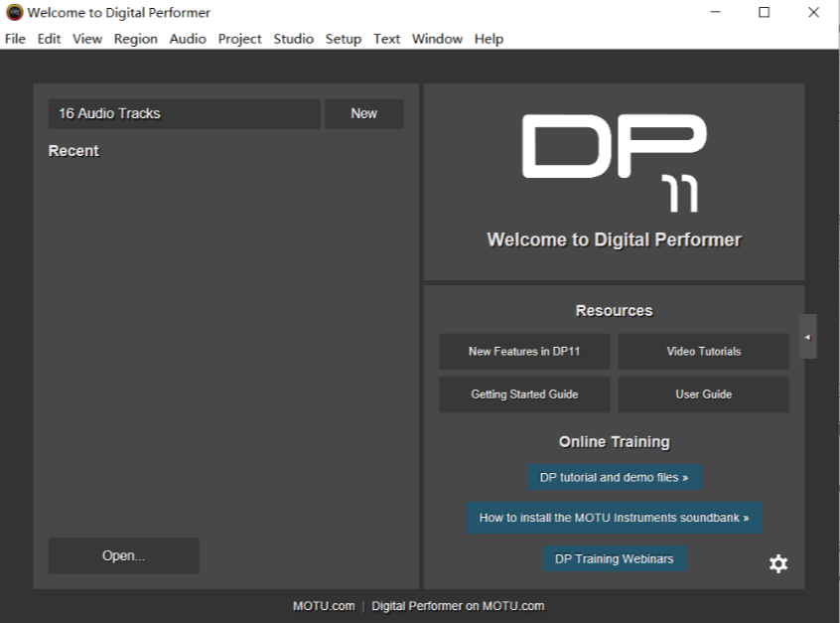The width and height of the screenshot is (840, 623).
Task: Minimize the Digital Performer window
Action: (x=715, y=12)
